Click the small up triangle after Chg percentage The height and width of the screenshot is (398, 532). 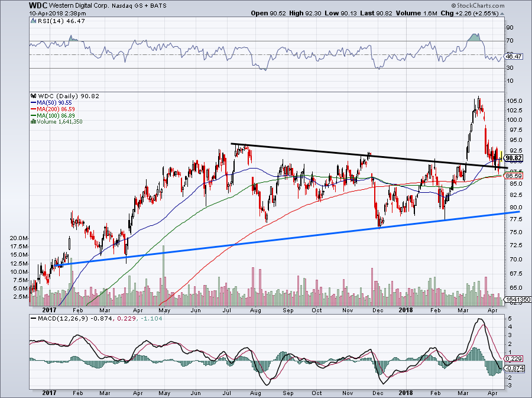tap(502, 14)
